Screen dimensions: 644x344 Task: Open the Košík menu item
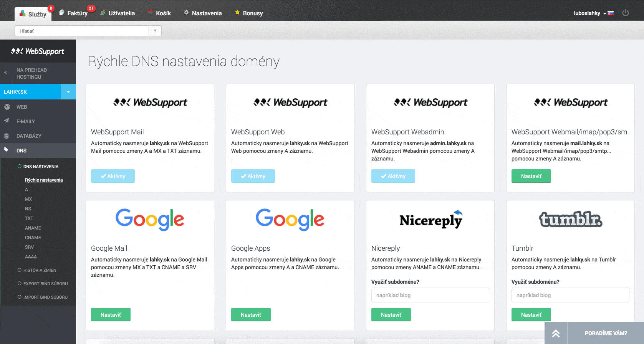[159, 13]
